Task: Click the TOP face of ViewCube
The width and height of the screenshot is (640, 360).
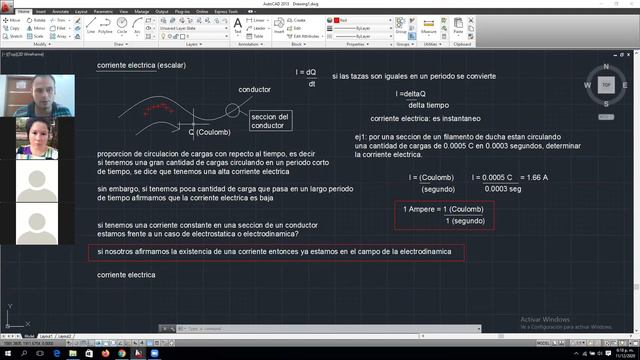Action: 606,85
